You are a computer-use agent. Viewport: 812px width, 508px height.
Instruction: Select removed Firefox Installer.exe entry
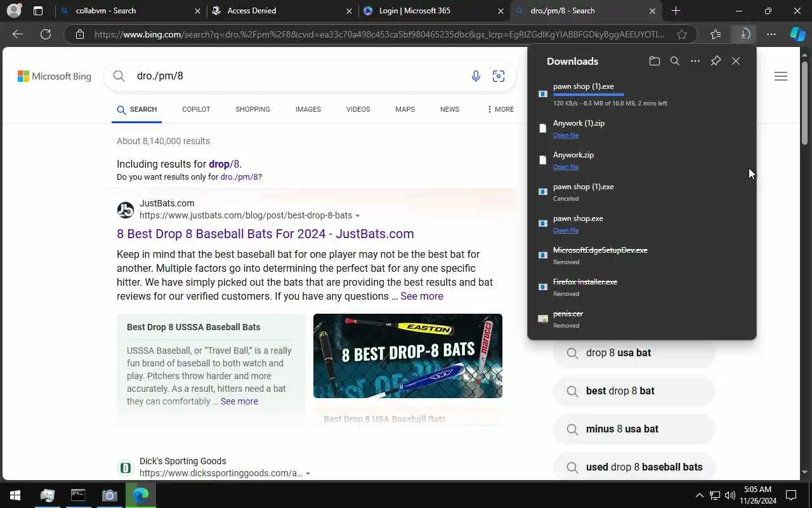pos(642,287)
